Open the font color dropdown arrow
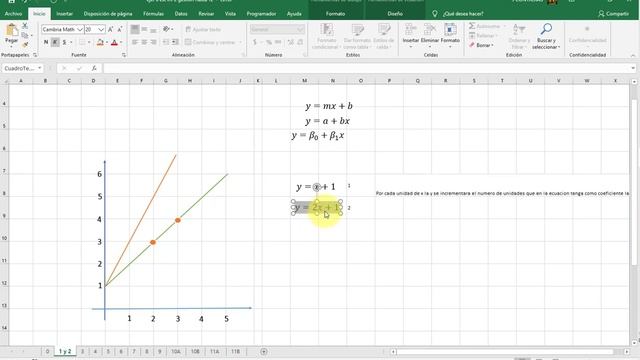The width and height of the screenshot is (640, 360). tap(121, 42)
